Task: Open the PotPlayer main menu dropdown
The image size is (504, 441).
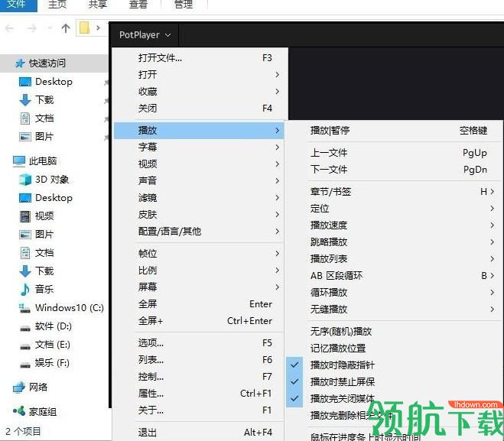Action: [x=145, y=34]
